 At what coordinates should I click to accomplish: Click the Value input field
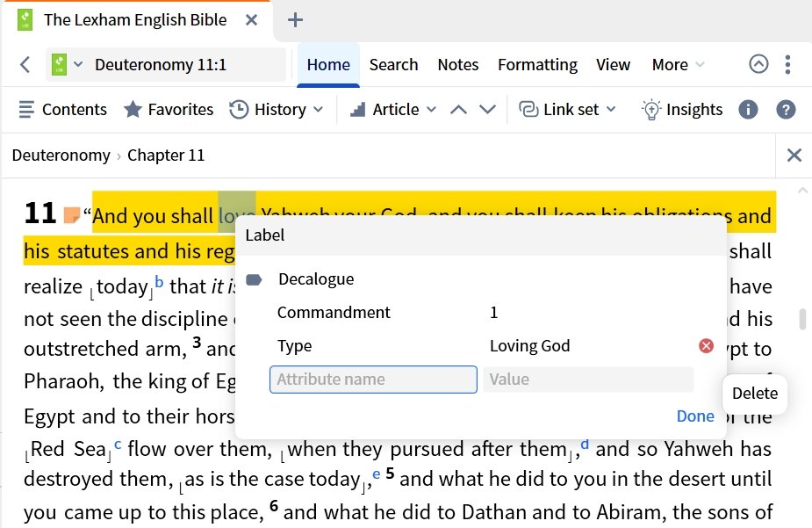point(588,380)
